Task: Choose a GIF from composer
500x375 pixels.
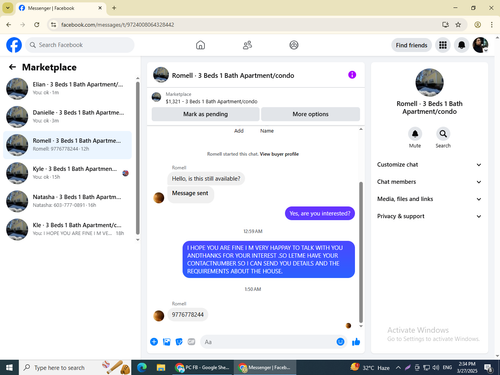Action: pyautogui.click(x=191, y=342)
